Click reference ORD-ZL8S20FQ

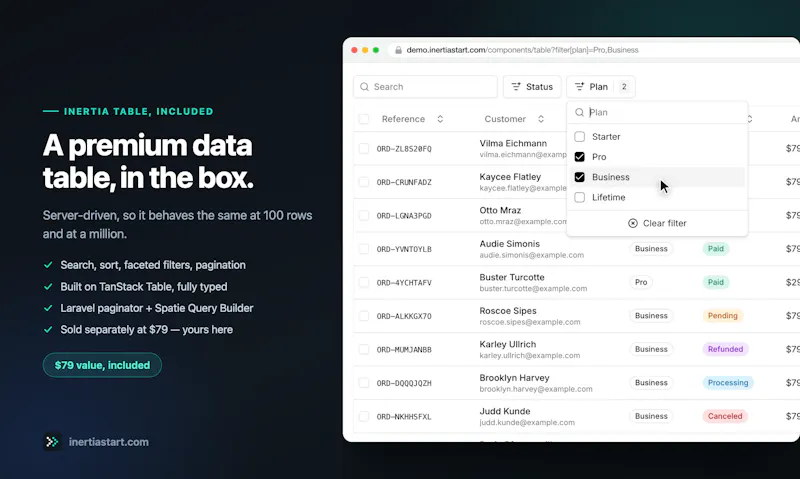pyautogui.click(x=404, y=149)
